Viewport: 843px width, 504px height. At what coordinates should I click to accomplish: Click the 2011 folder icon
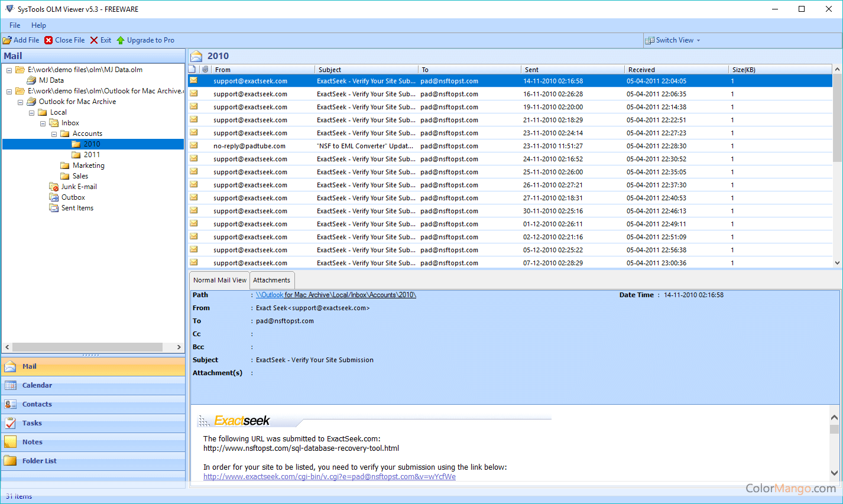pos(76,155)
